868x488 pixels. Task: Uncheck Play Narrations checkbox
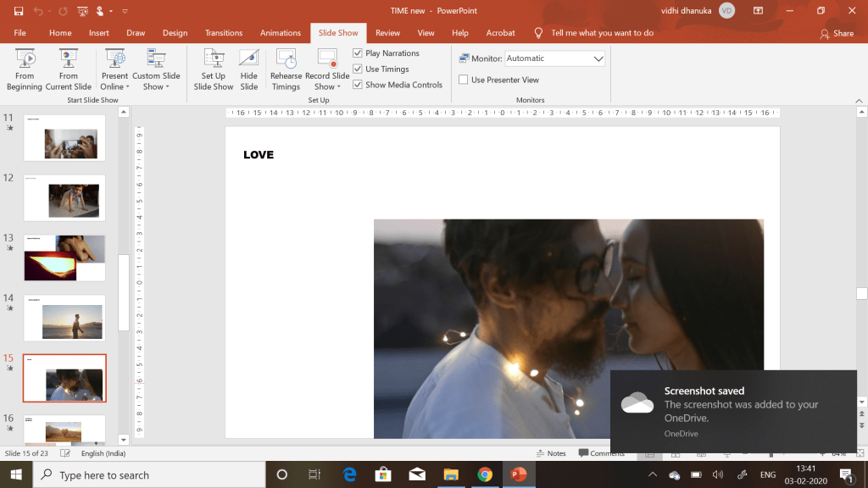point(358,53)
